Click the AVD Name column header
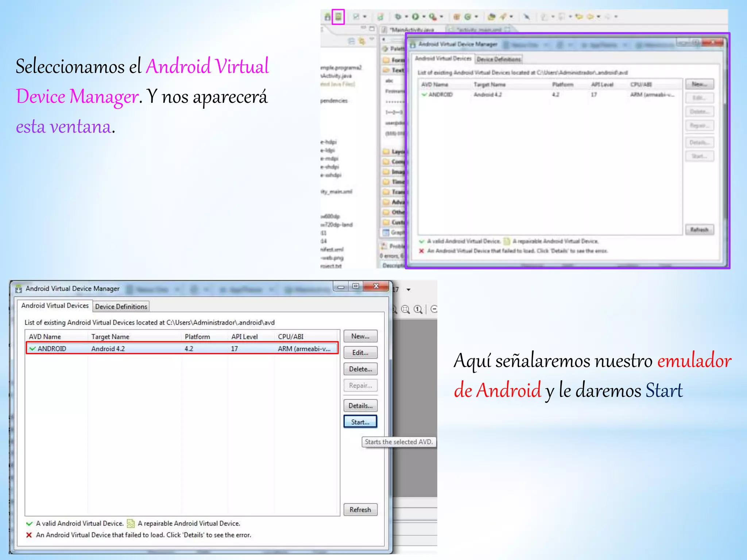Screen dimensions: 747x560 [57, 337]
